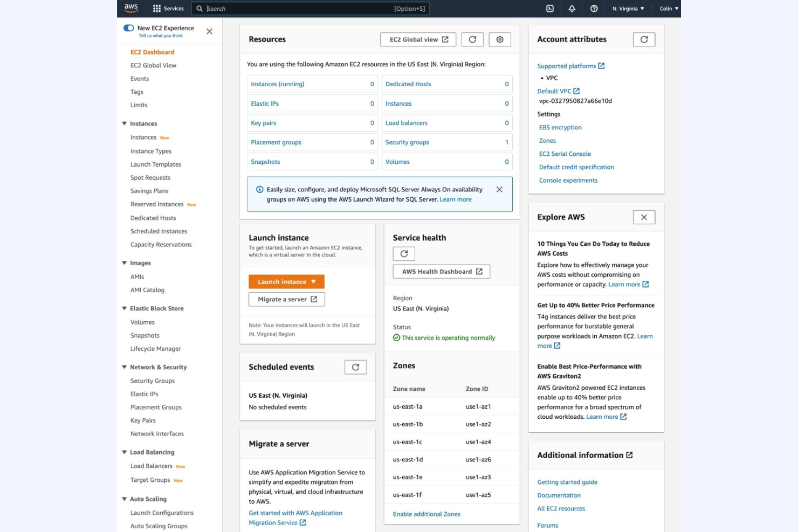The width and height of the screenshot is (798, 532).
Task: Open EC2 Global view external link
Action: pyautogui.click(x=418, y=39)
